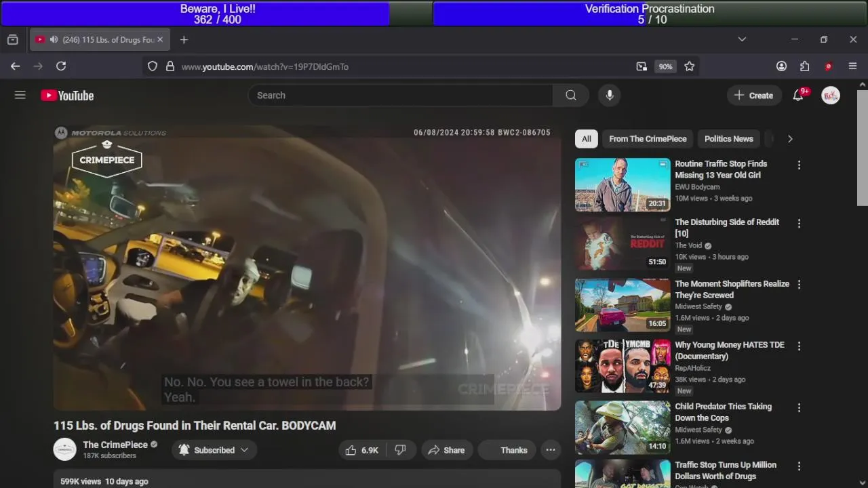The height and width of the screenshot is (488, 868).
Task: Open options for Child Predator video
Action: 799,408
